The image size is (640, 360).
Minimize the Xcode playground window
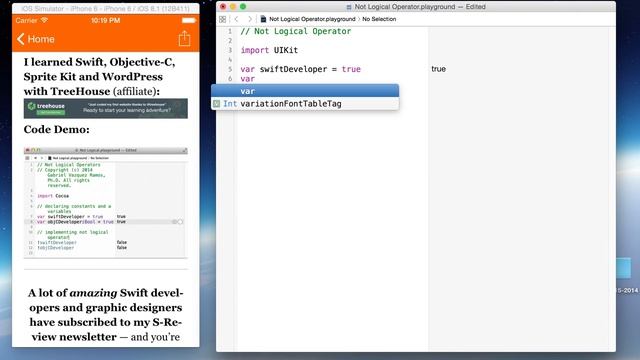pos(233,7)
